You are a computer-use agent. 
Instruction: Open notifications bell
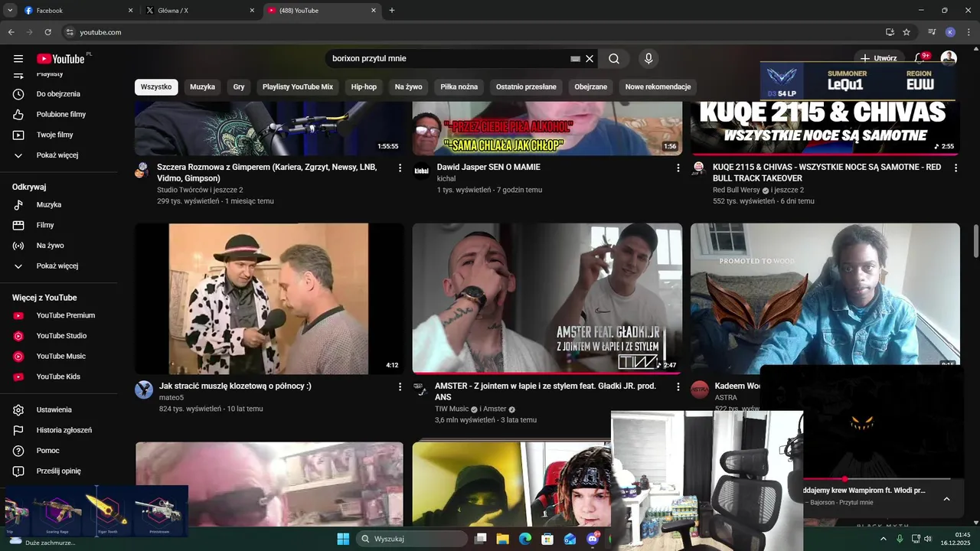pyautogui.click(x=920, y=58)
